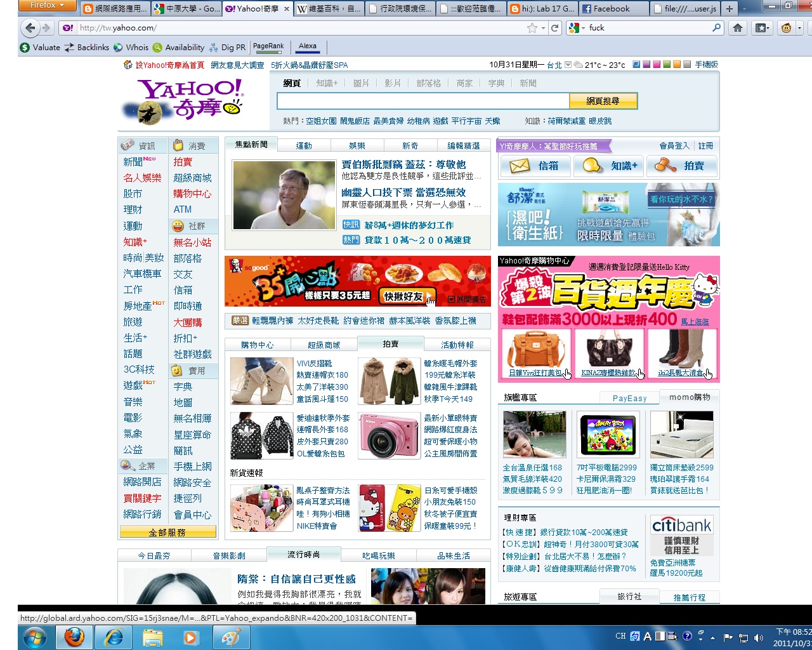812x650 pixels.
Task: Click 設Yahoo!奇摩為首頁 link
Action: pos(169,65)
